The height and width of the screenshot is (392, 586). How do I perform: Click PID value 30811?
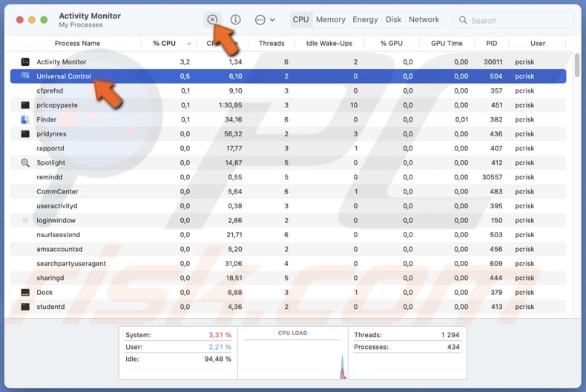pyautogui.click(x=493, y=62)
